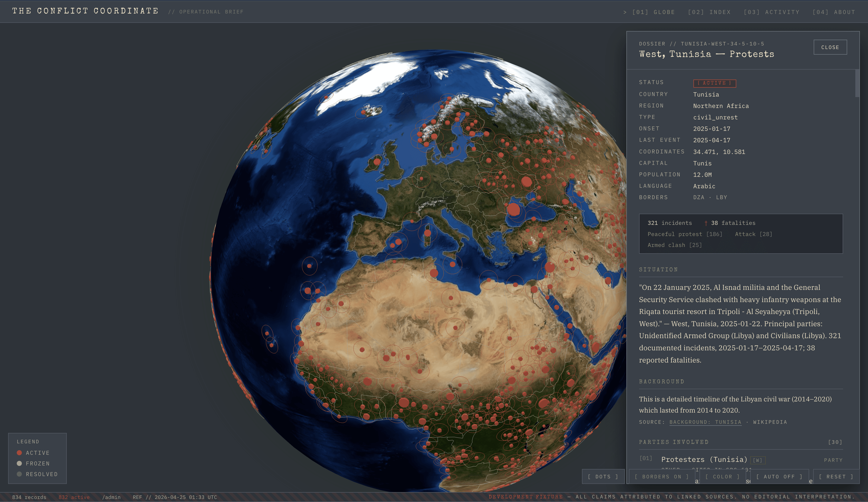Image resolution: width=868 pixels, height=502 pixels.
Task: Click the capital value 'Tunis'
Action: 702,163
